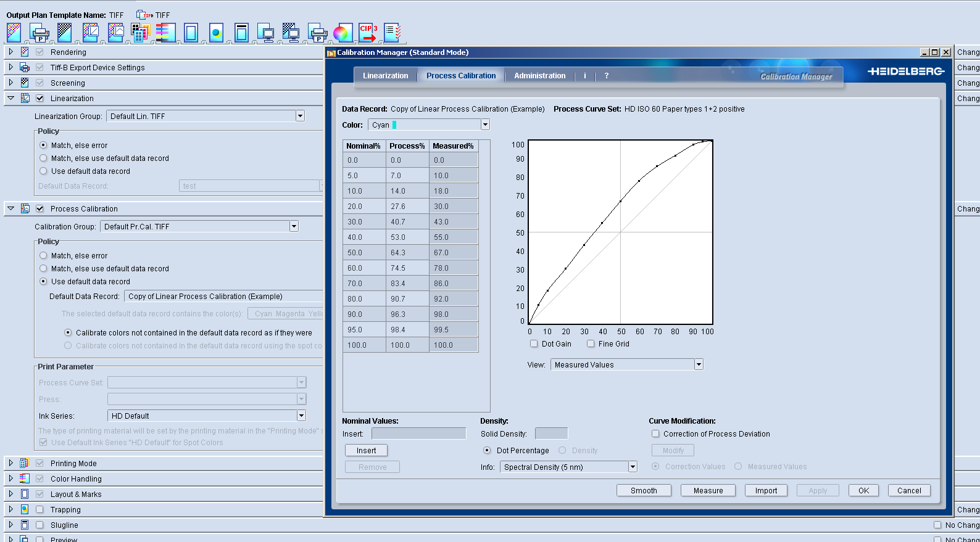Viewport: 980px width, 542px height.
Task: Click the Rendering icon at toolbar start
Action: point(14,33)
